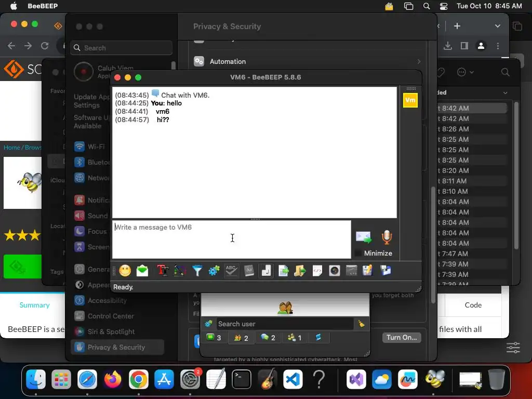Open the red TT font settings

point(163,271)
